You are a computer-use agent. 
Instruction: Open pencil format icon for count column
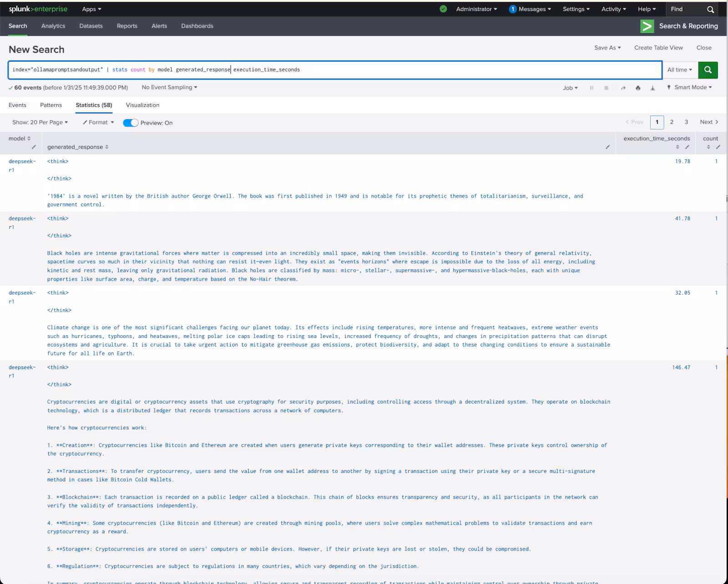click(718, 147)
